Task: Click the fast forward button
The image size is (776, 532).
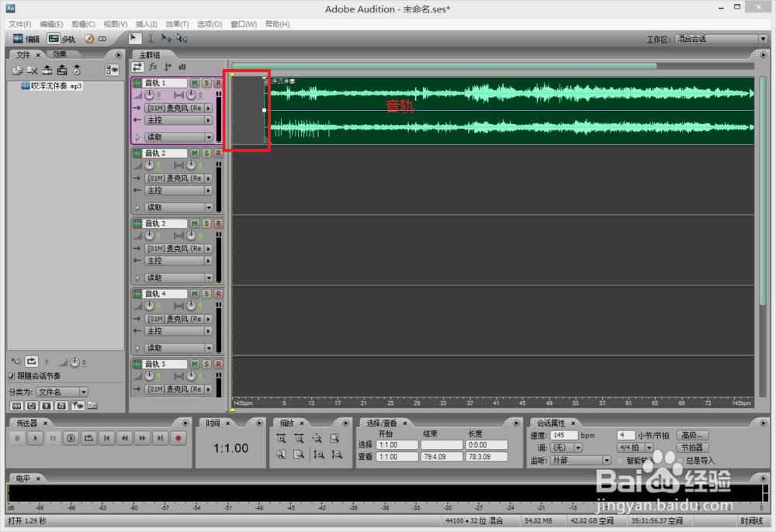Action: click(x=143, y=438)
